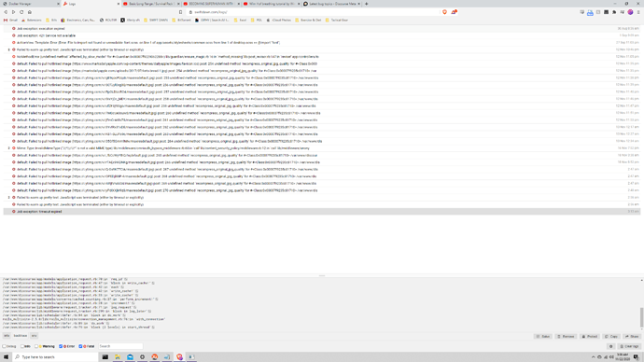Open the PDL bookmarks folder
Image resolution: width=644 pixels, height=362 pixels.
coord(257,20)
